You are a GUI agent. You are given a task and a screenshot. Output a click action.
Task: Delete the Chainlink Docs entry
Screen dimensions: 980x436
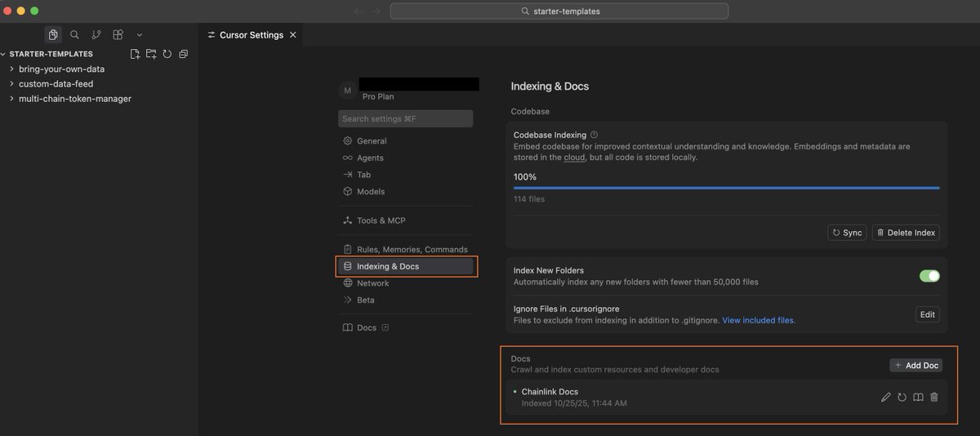point(934,397)
